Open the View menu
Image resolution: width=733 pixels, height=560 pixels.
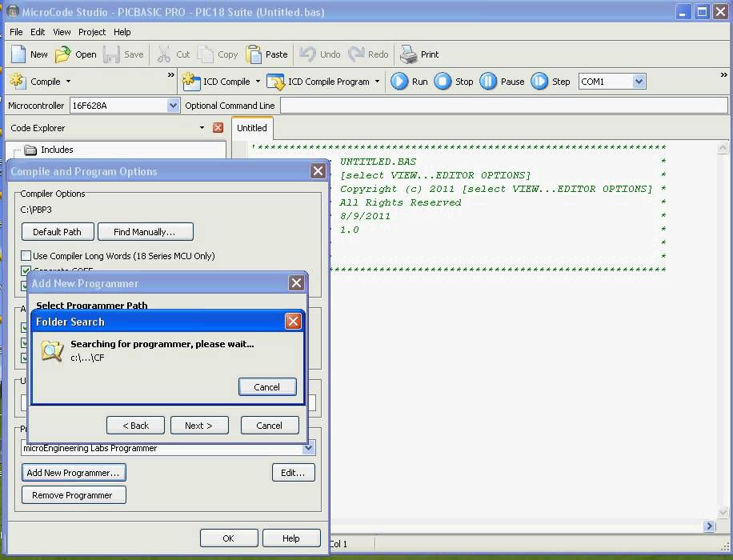coord(62,32)
